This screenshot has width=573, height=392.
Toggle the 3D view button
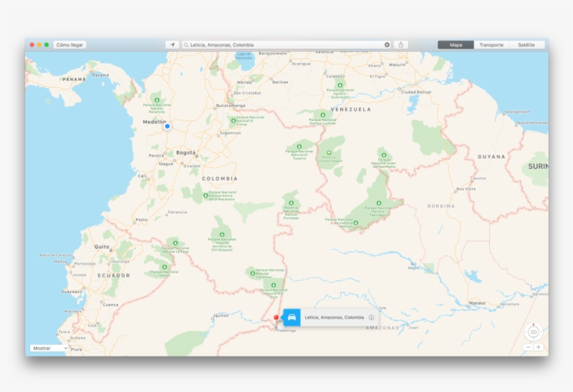(533, 332)
